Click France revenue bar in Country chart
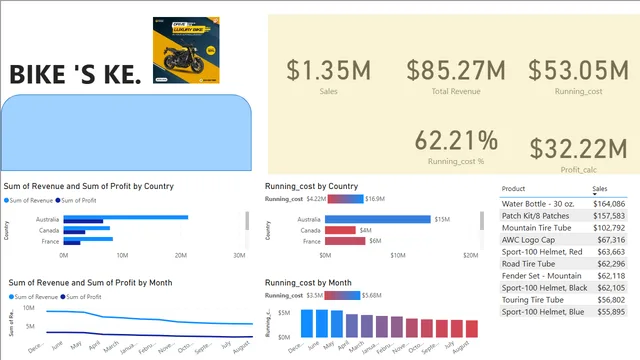Image resolution: width=640 pixels, height=360 pixels. coord(88,239)
